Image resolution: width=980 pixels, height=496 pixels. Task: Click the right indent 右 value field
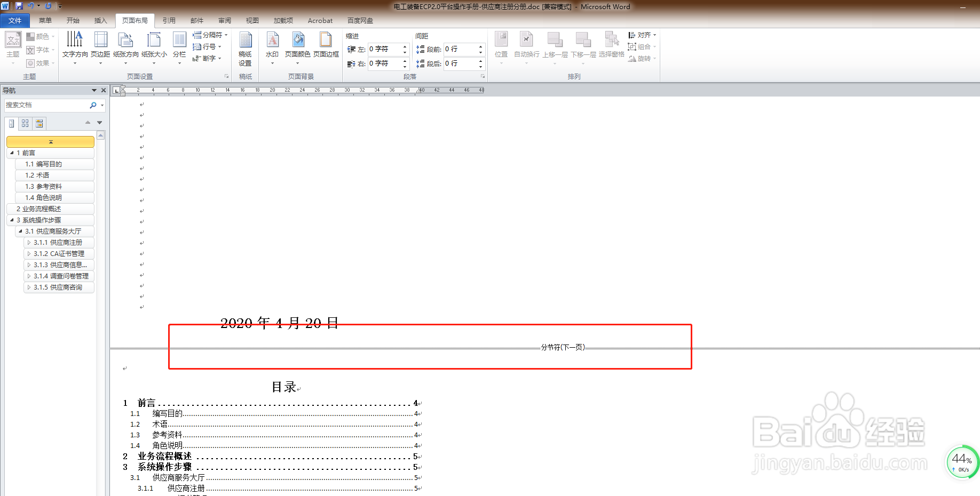point(385,63)
